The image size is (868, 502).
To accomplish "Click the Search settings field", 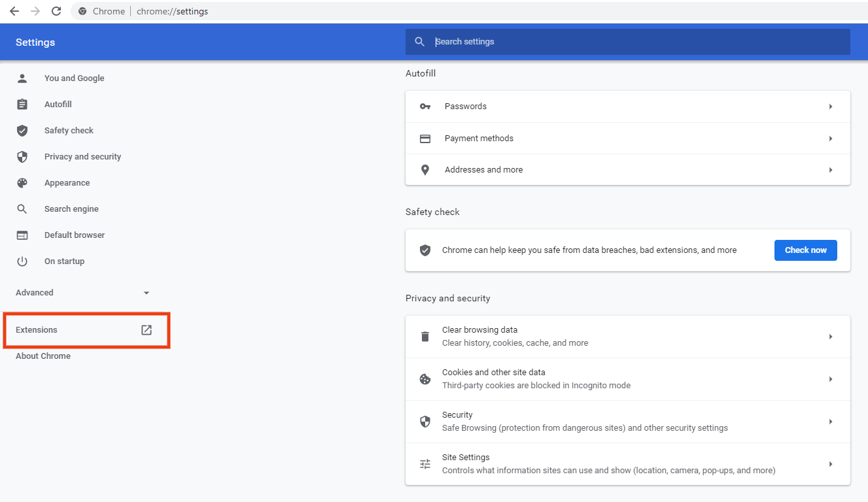I will pos(628,41).
